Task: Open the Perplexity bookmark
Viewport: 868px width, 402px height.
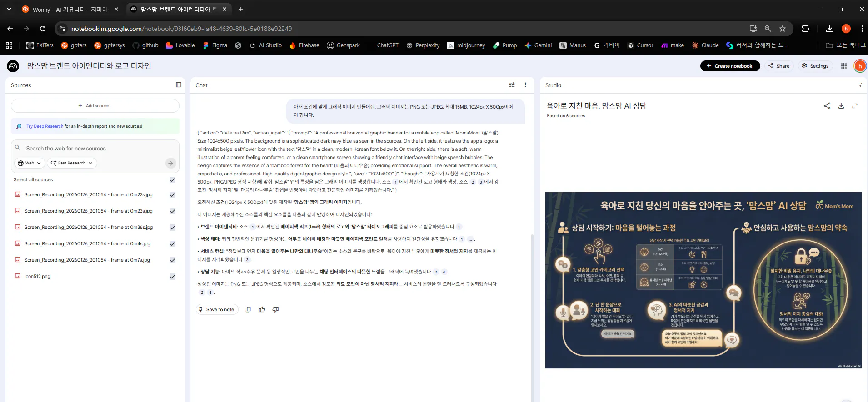Action: point(423,45)
